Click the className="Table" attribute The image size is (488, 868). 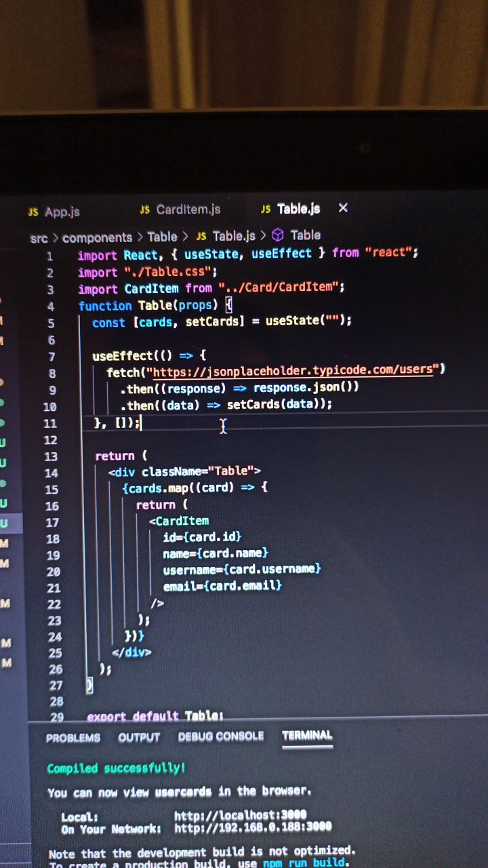197,471
